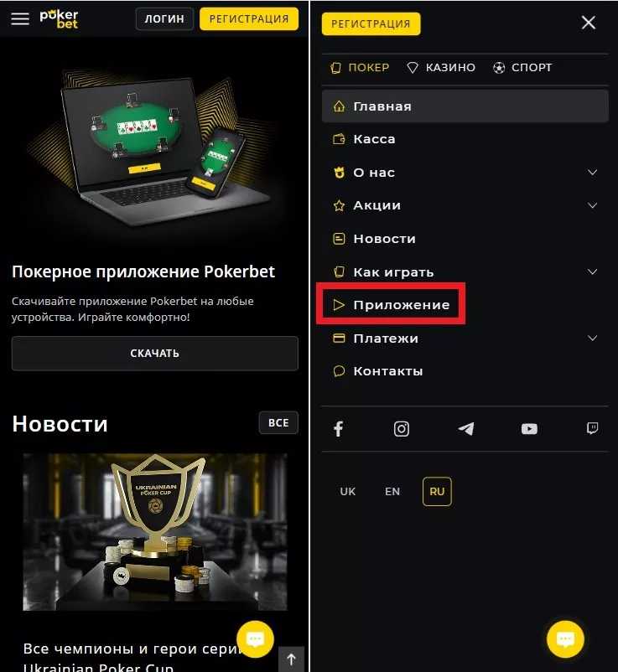618x672 pixels.
Task: Close the side menu with X
Action: click(x=589, y=23)
